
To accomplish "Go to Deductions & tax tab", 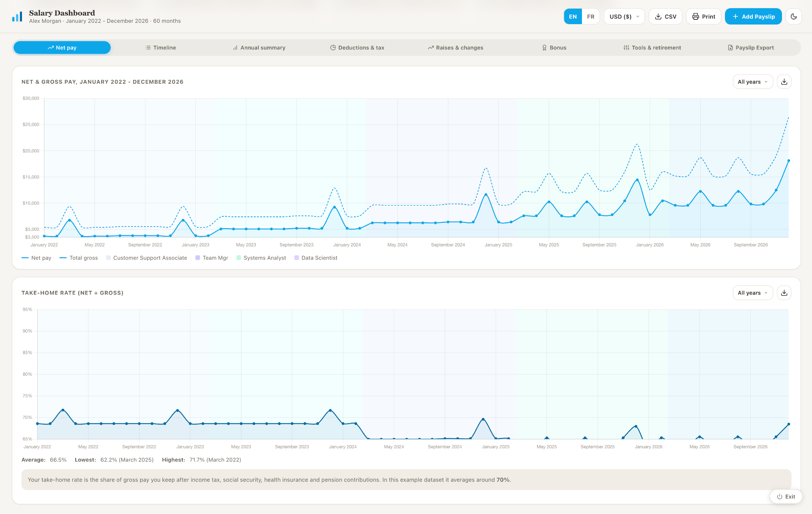I will pos(357,47).
